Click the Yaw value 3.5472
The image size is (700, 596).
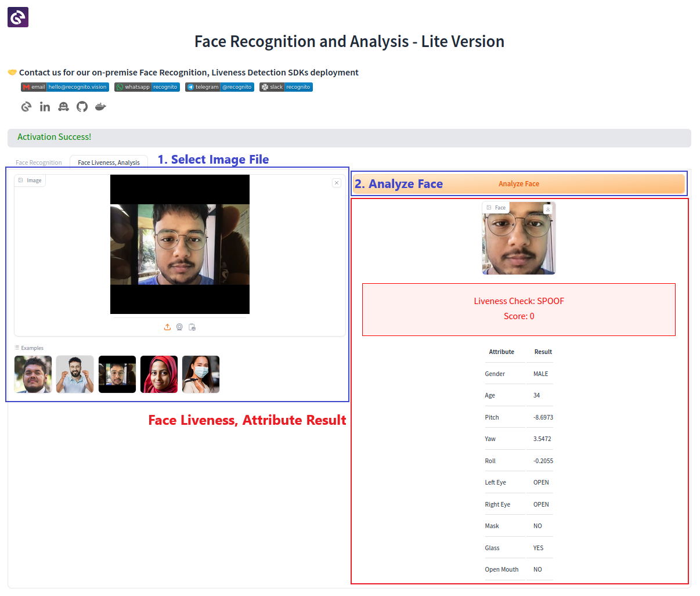pyautogui.click(x=542, y=439)
